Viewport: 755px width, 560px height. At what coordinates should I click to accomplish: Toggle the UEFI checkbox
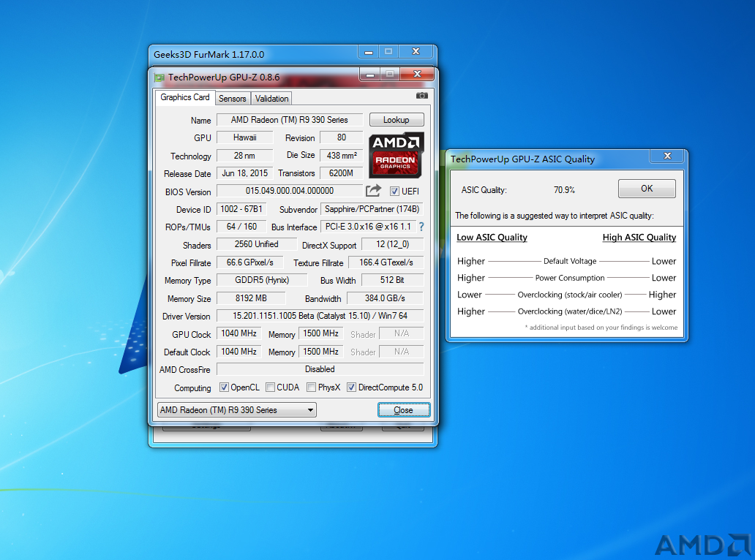click(394, 192)
